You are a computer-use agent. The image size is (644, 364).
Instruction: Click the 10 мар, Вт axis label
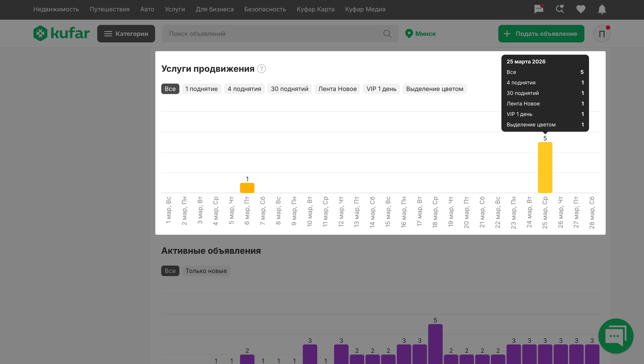(310, 212)
